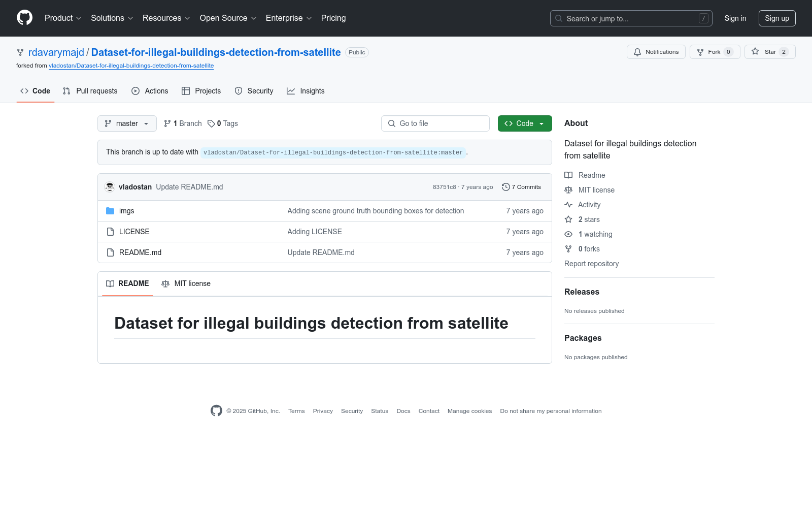
Task: Click the Go to file search box
Action: pos(435,123)
